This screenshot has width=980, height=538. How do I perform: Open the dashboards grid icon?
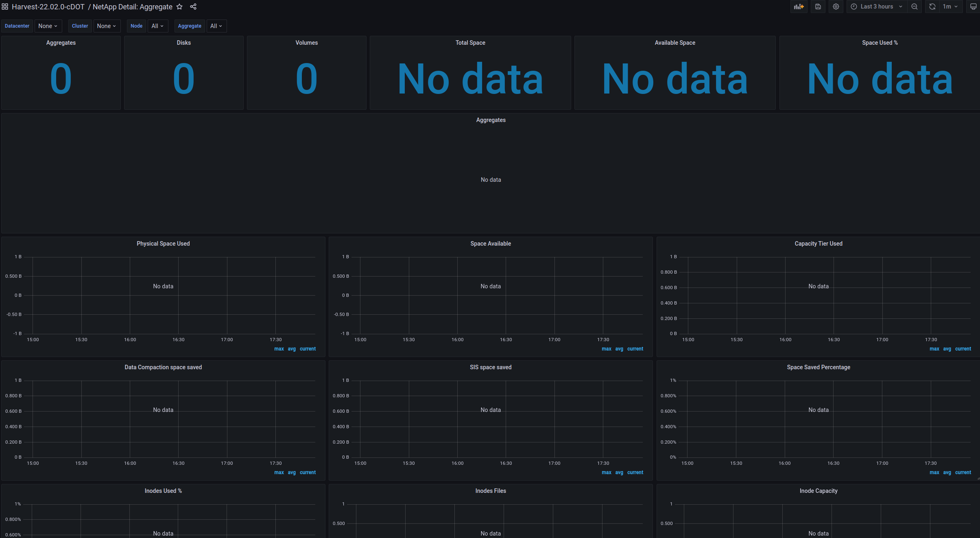click(x=5, y=7)
